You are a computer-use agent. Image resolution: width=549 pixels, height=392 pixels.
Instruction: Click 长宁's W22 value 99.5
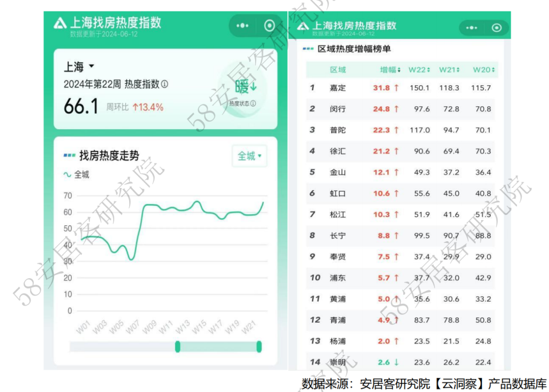tap(422, 235)
